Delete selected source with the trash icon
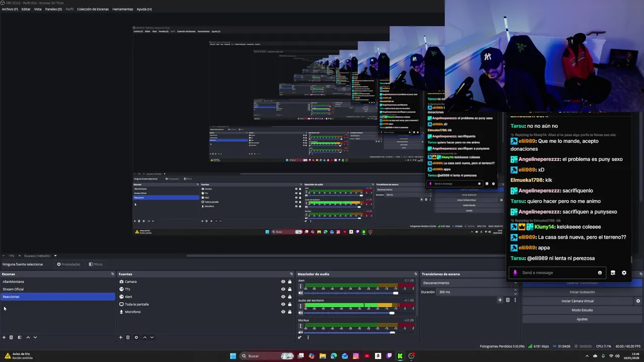This screenshot has height=362, width=644. pyautogui.click(x=128, y=337)
